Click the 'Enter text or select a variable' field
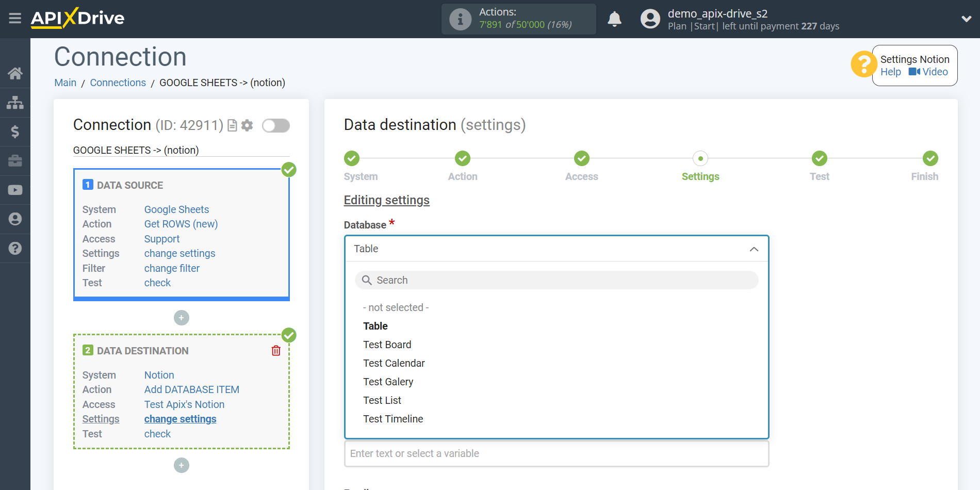The height and width of the screenshot is (490, 980). point(557,453)
